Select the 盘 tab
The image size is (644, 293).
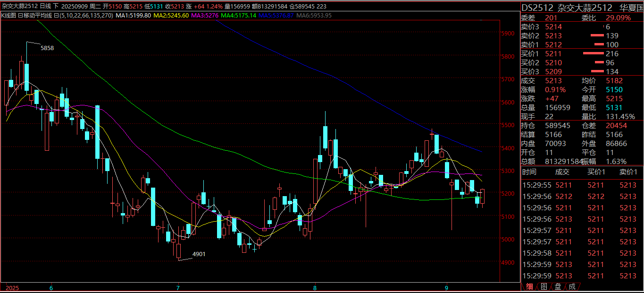[558, 286]
